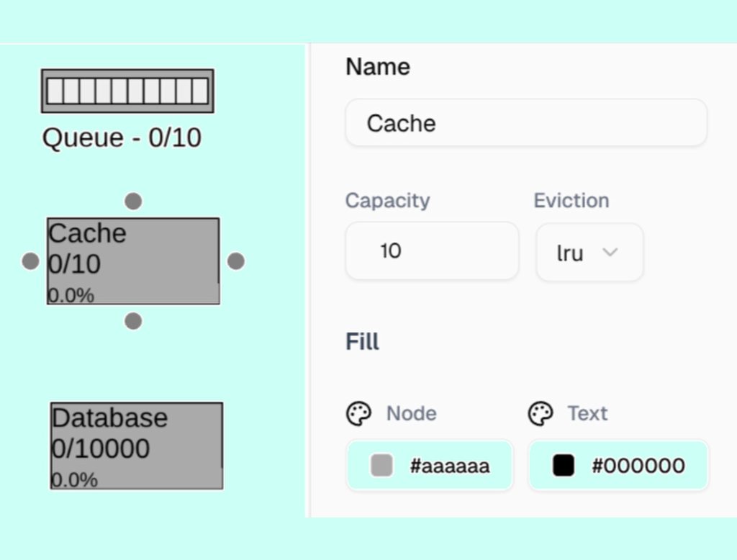Click the Cache node's top connection handle
Screen dimensions: 737x560
(133, 202)
